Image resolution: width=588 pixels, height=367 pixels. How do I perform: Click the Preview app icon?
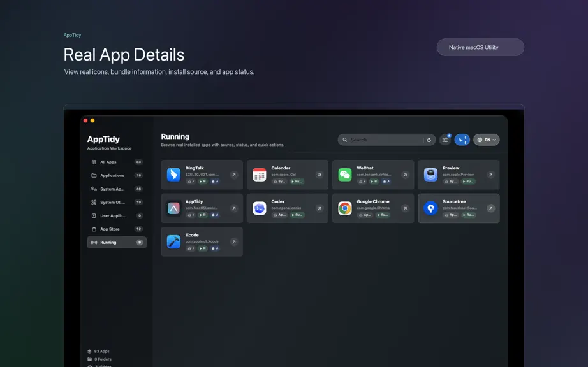click(x=430, y=175)
